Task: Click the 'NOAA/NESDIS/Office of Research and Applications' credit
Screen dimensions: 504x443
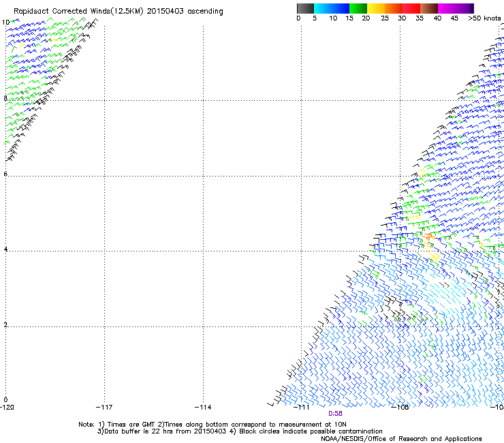Action: pos(401,439)
